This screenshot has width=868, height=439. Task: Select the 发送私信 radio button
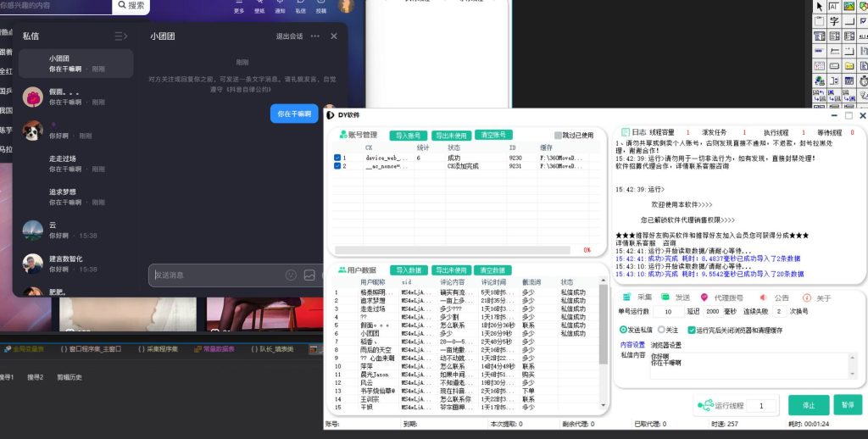tap(623, 330)
